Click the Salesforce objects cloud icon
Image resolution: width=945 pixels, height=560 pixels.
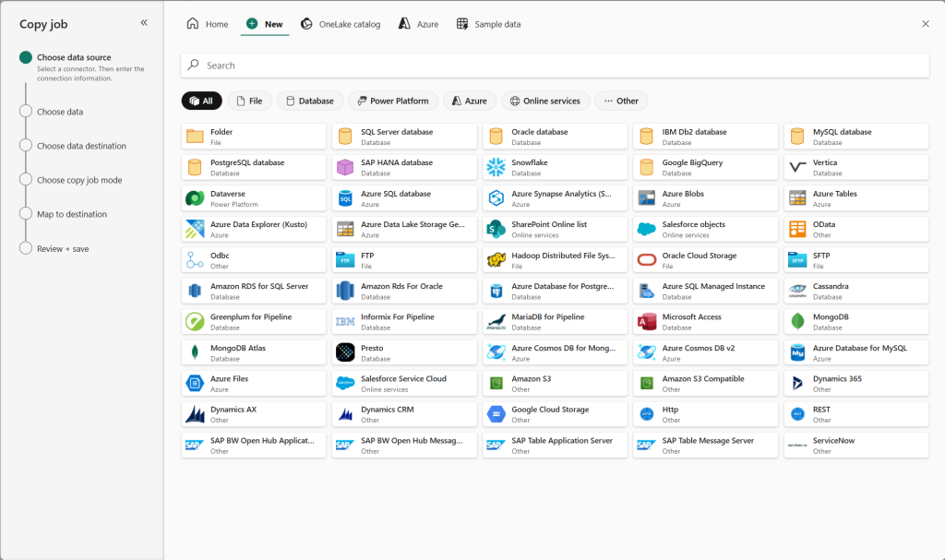(x=647, y=229)
